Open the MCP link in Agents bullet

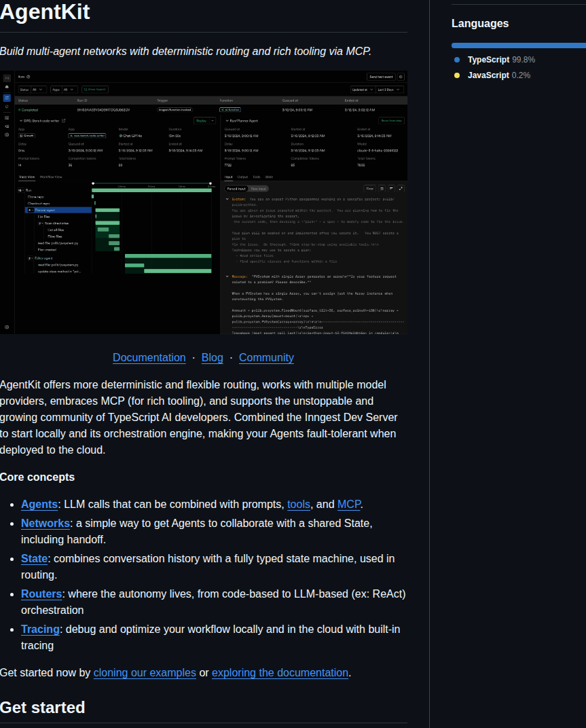[x=349, y=504]
